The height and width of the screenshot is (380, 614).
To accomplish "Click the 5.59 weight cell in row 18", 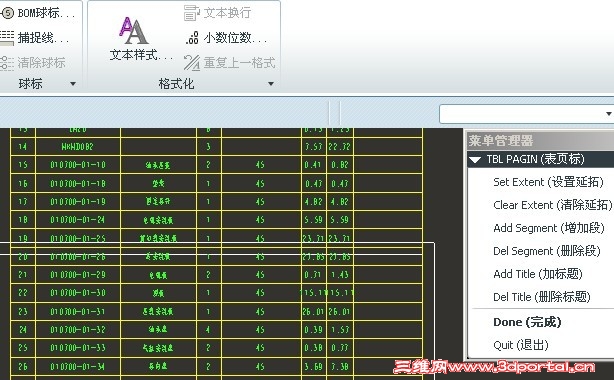I will tap(314, 220).
